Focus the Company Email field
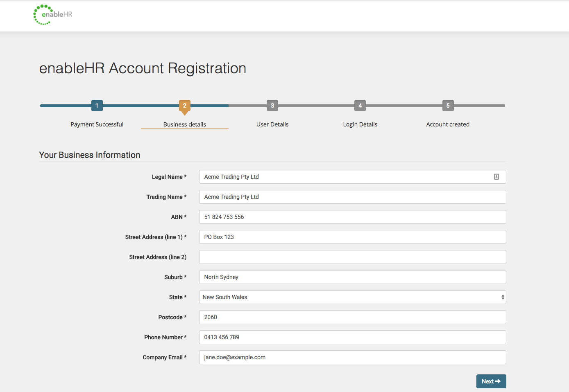The width and height of the screenshot is (569, 392). pyautogui.click(x=352, y=357)
